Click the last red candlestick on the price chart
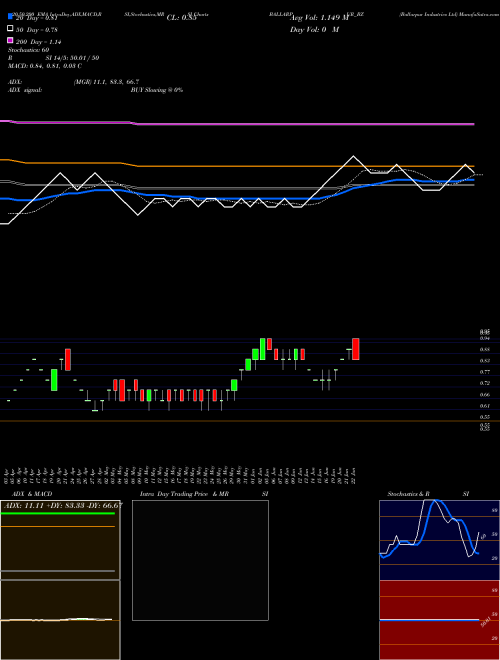Viewport: 500px width, 660px height. (x=356, y=349)
